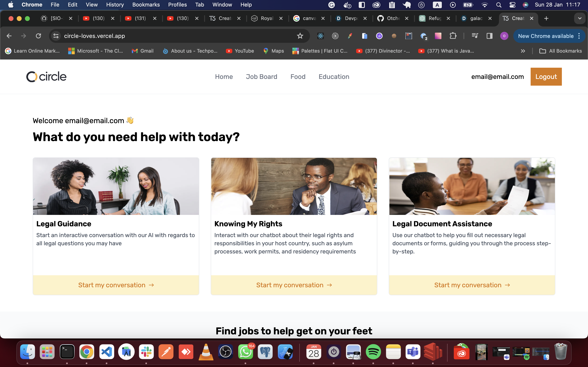Click the Legal Document Assistance image

tap(472, 186)
